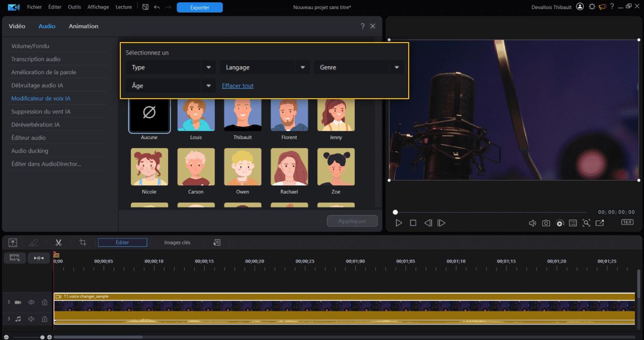Lock the video track
The image size is (644, 340).
[44, 302]
